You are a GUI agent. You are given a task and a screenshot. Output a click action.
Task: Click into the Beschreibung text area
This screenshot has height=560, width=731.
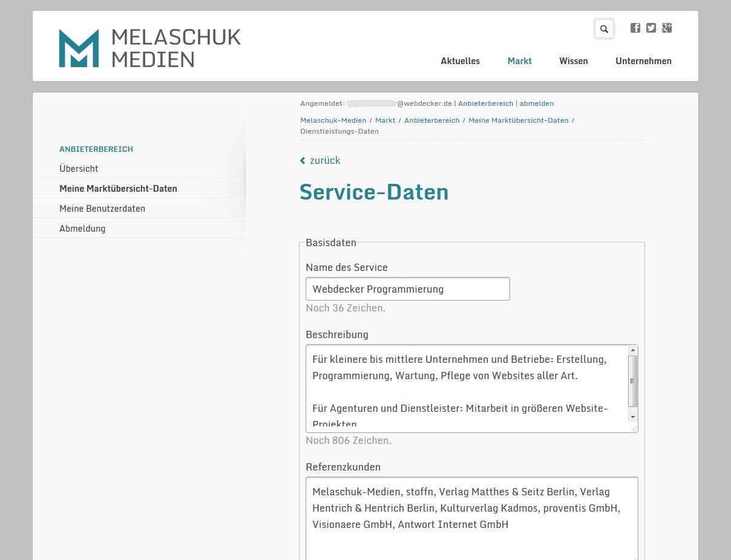(466, 387)
